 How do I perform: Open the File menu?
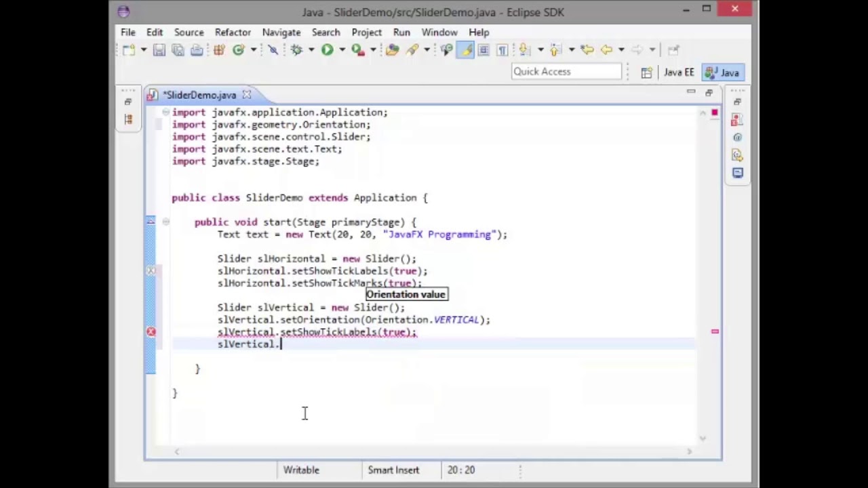click(x=127, y=33)
